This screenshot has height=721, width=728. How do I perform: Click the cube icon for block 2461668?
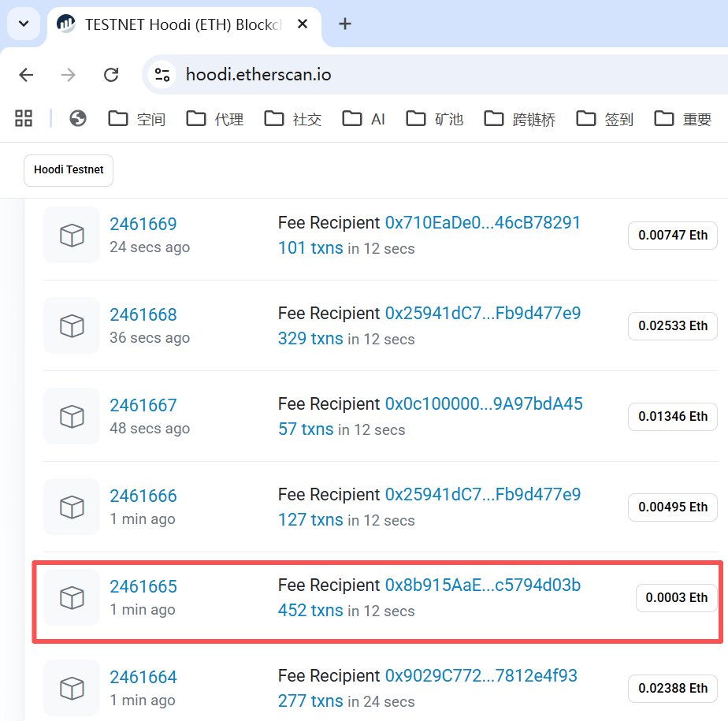(72, 325)
